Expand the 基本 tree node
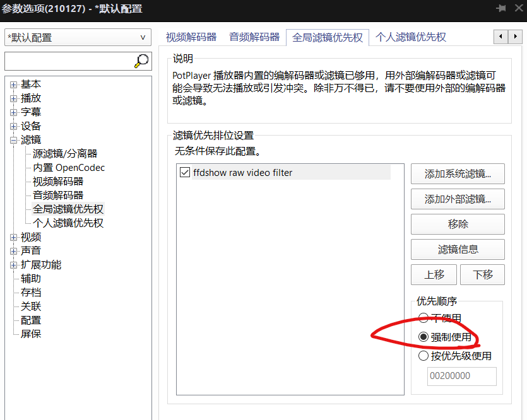 tap(13, 85)
